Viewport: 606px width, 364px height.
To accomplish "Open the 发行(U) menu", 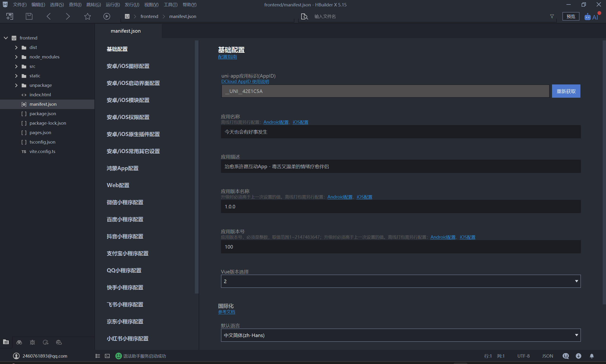I will click(x=132, y=5).
